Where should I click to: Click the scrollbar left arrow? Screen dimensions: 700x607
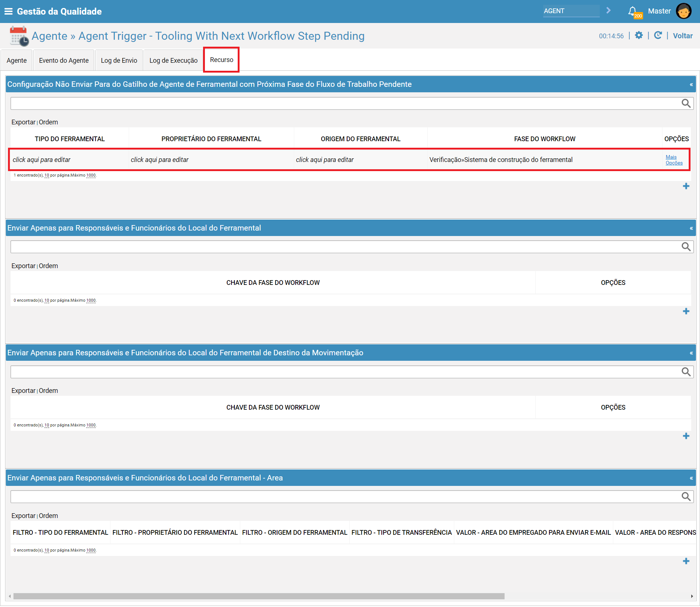click(x=9, y=596)
